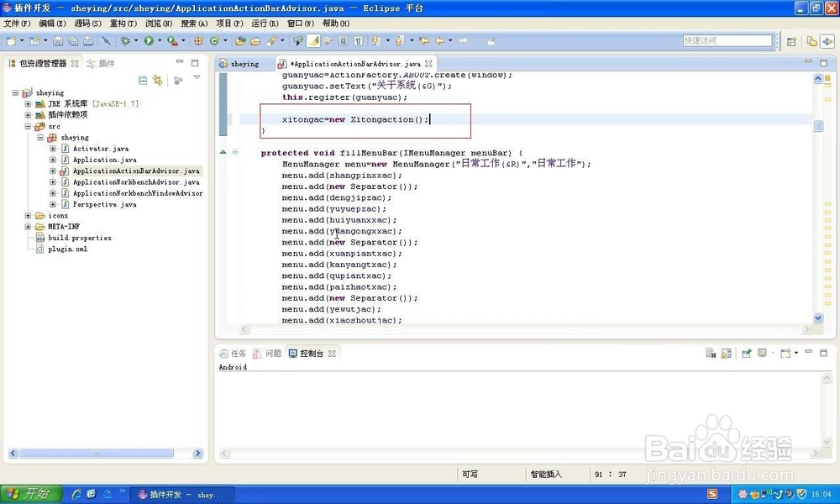Click Collapse All in package explorer
The image size is (840, 504).
click(143, 81)
